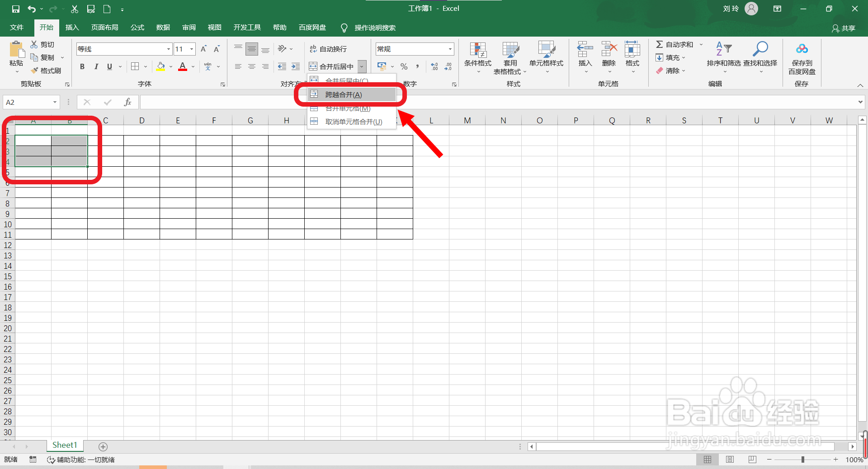Toggle Wrap text 自动换行
This screenshot has height=469, width=868.
click(328, 49)
